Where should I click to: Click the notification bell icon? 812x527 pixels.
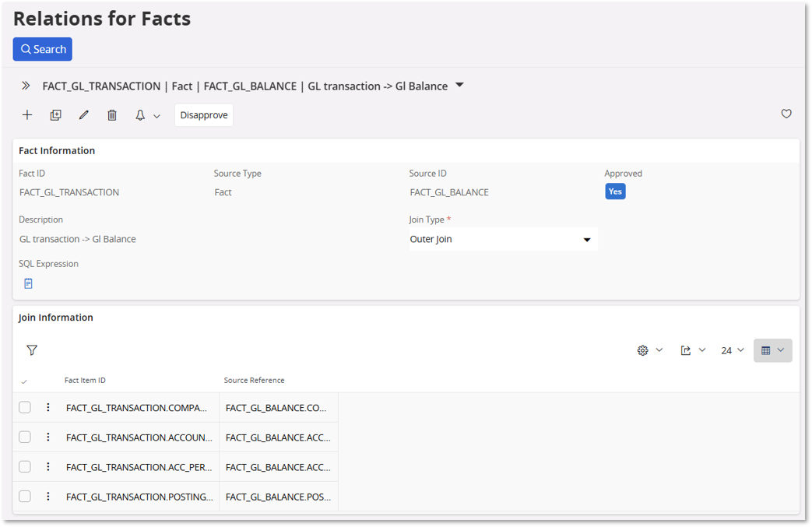coord(140,115)
